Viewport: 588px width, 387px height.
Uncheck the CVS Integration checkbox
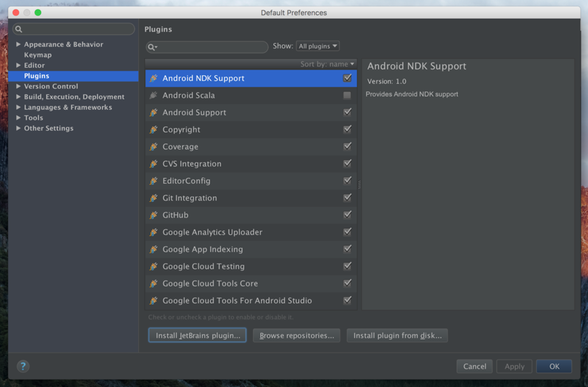[x=347, y=164]
